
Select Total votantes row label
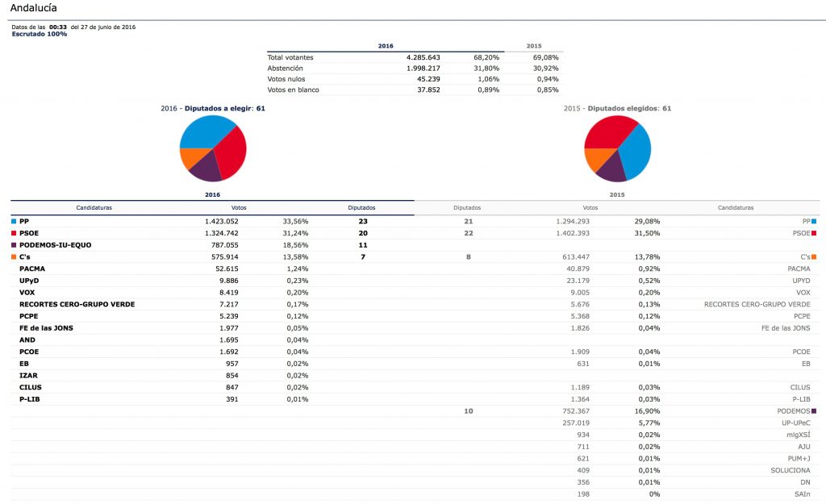pos(290,57)
